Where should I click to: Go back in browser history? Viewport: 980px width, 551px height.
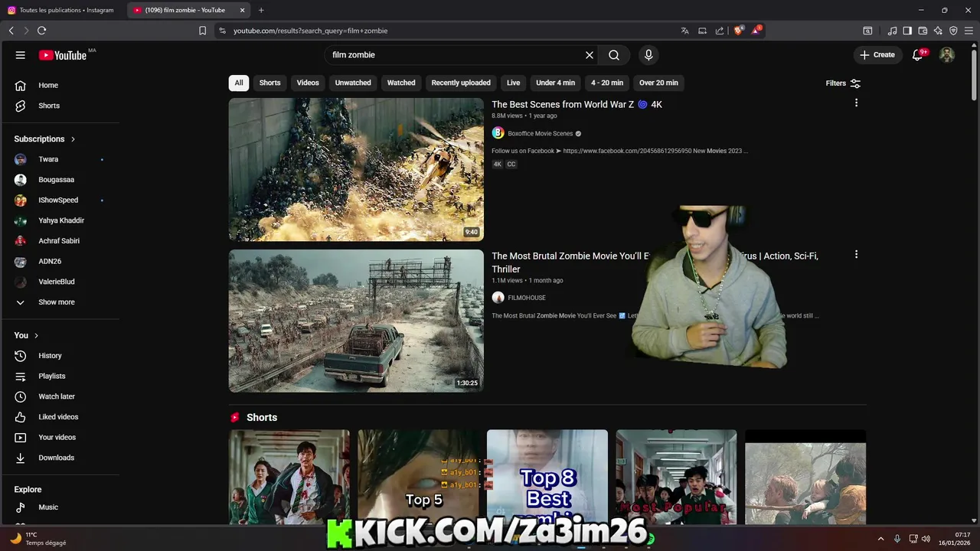(11, 31)
